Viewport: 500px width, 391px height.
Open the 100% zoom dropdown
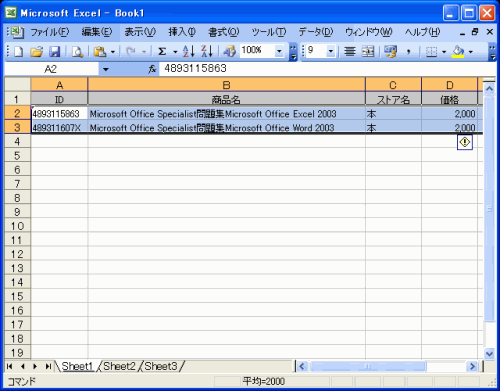click(x=279, y=51)
